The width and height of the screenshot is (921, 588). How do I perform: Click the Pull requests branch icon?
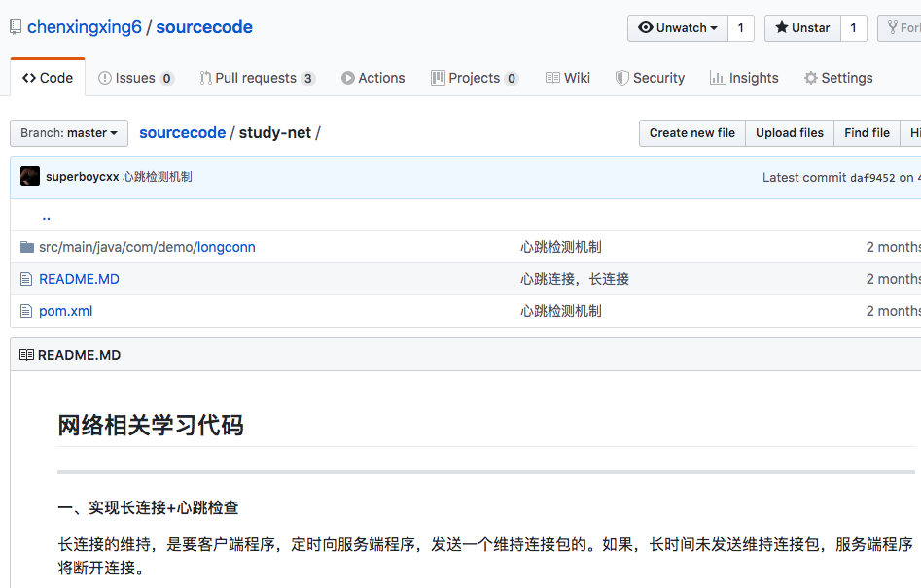(x=205, y=78)
